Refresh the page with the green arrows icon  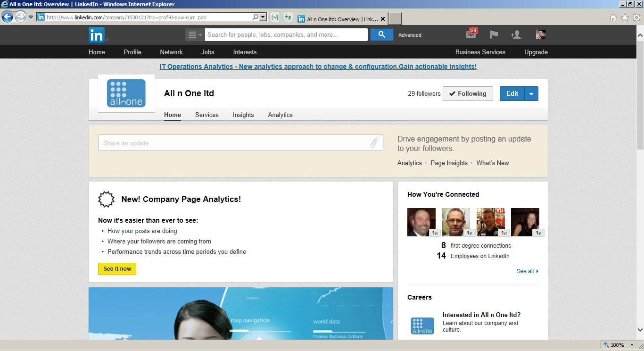pyautogui.click(x=288, y=17)
